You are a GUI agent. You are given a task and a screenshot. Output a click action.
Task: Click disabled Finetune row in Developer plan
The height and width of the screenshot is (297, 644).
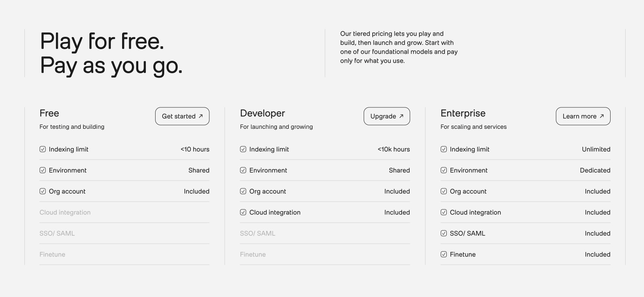325,254
